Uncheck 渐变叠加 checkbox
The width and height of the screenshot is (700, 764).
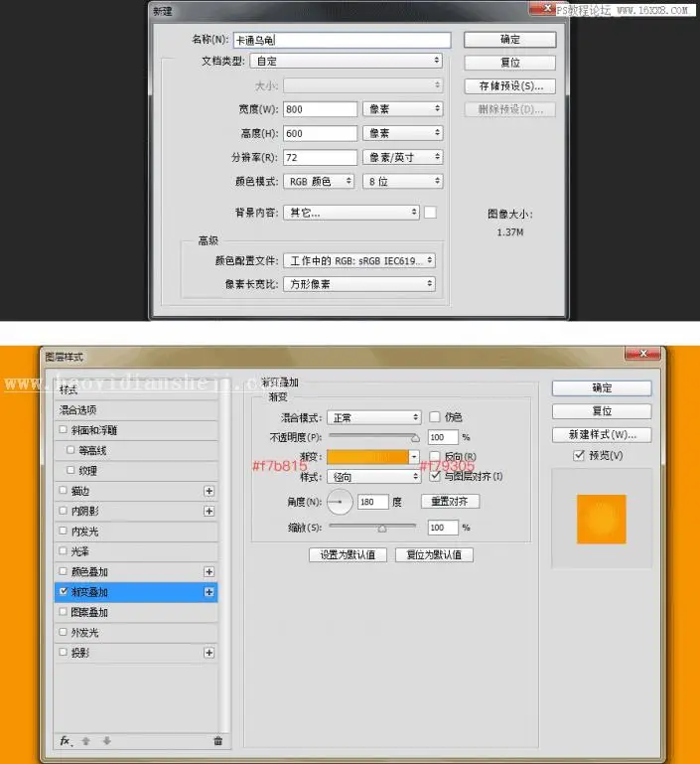63,591
